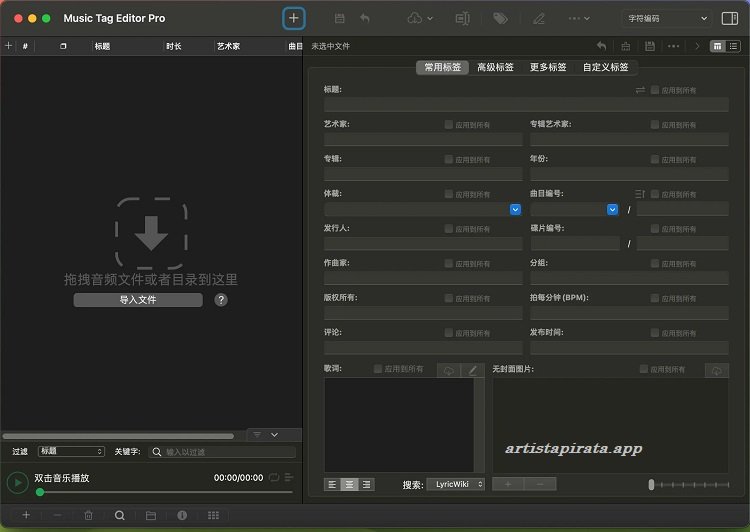The height and width of the screenshot is (532, 750).
Task: Click the cover art cloud download button
Action: [x=717, y=370]
